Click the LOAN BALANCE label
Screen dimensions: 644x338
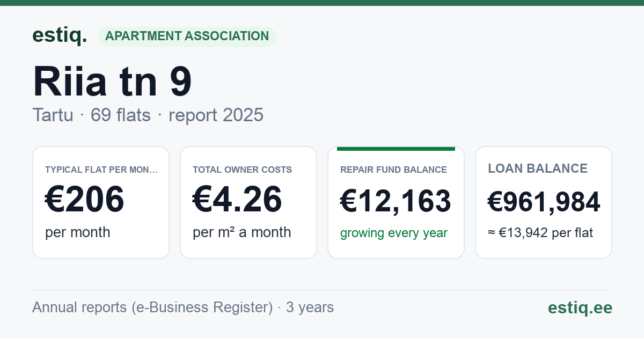(538, 169)
